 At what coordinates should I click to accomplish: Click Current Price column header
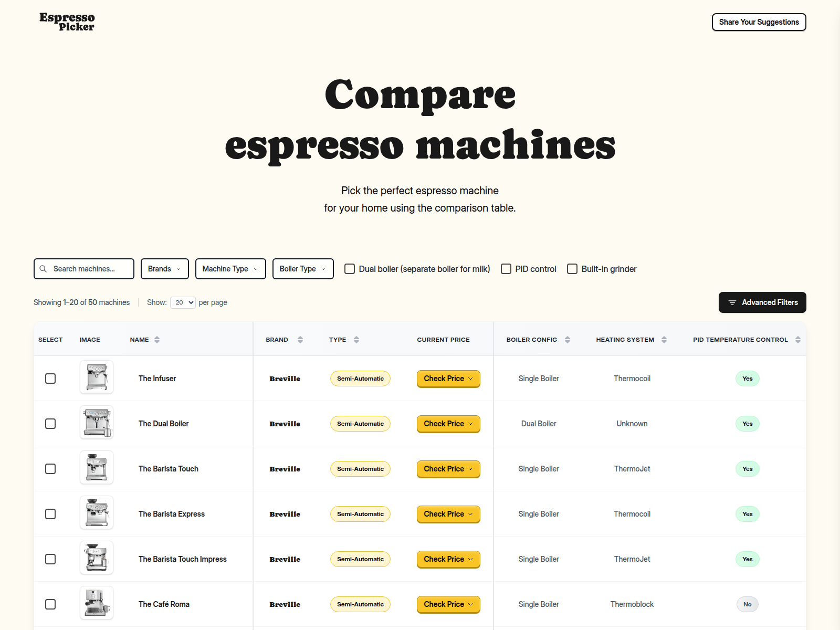click(444, 340)
